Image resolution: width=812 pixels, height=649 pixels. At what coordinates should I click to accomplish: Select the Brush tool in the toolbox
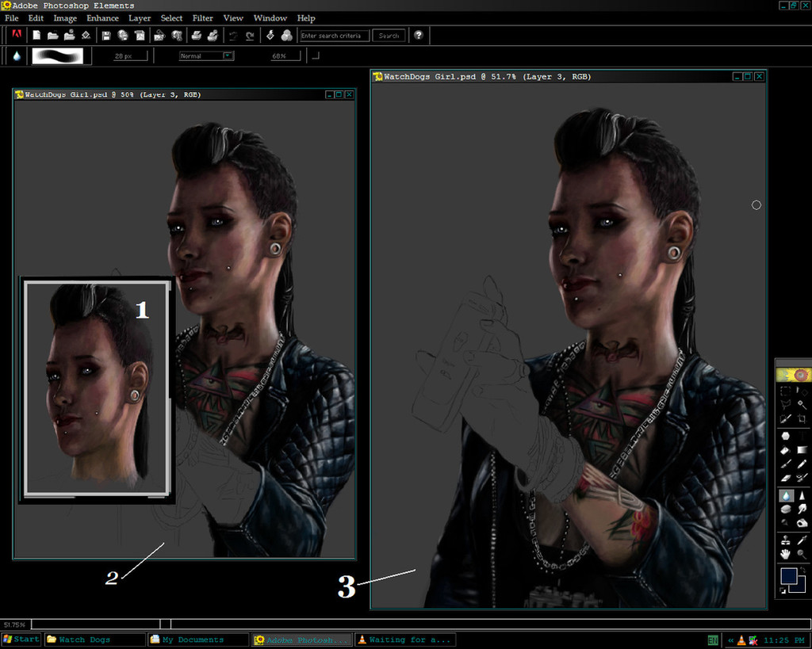(x=786, y=464)
